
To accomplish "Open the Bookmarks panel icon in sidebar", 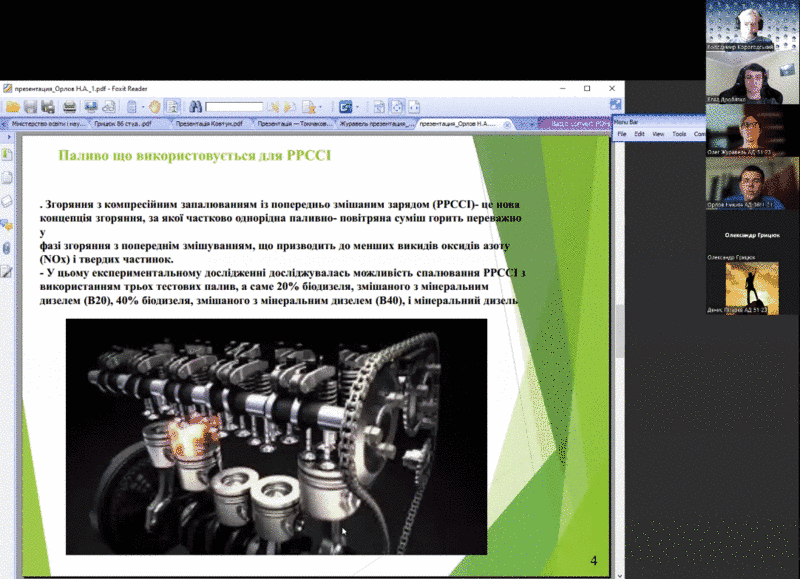I will [7, 154].
